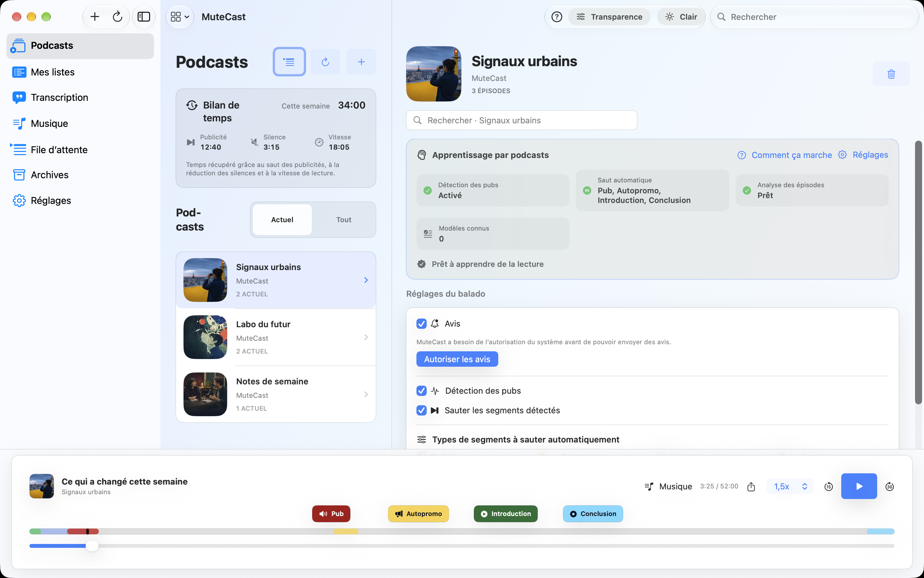Open the Réglages link in the Apprentissage panel

point(863,155)
